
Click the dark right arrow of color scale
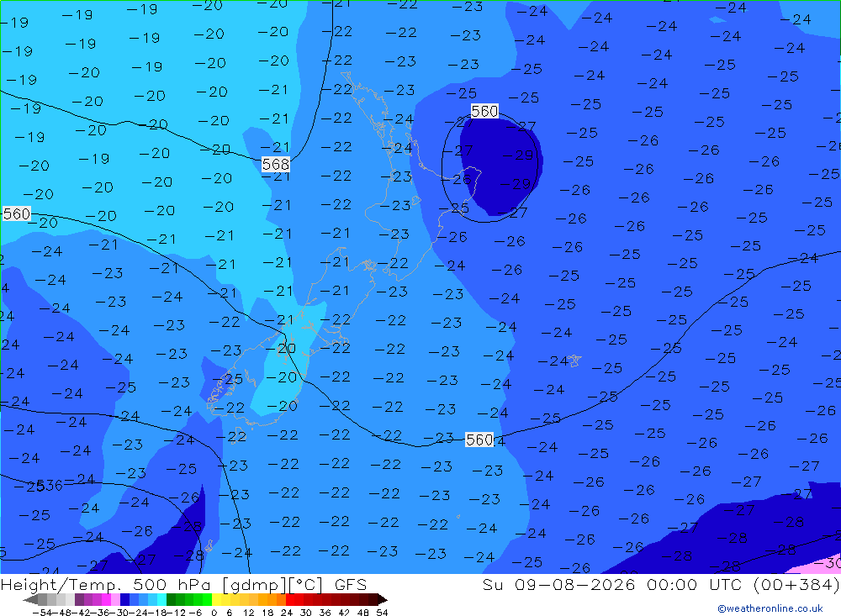(x=383, y=600)
